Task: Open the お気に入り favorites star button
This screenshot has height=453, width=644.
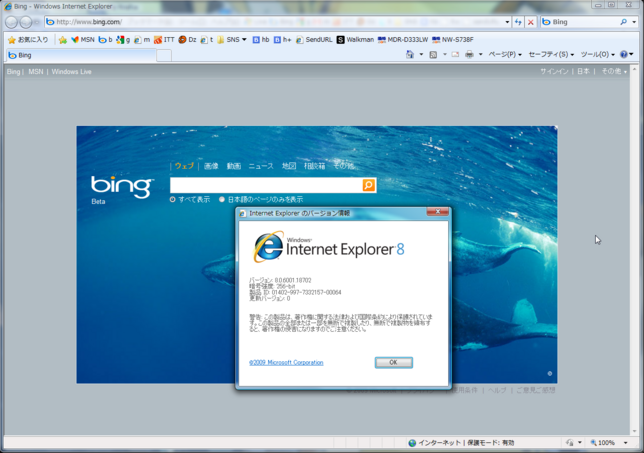Action: (28, 40)
